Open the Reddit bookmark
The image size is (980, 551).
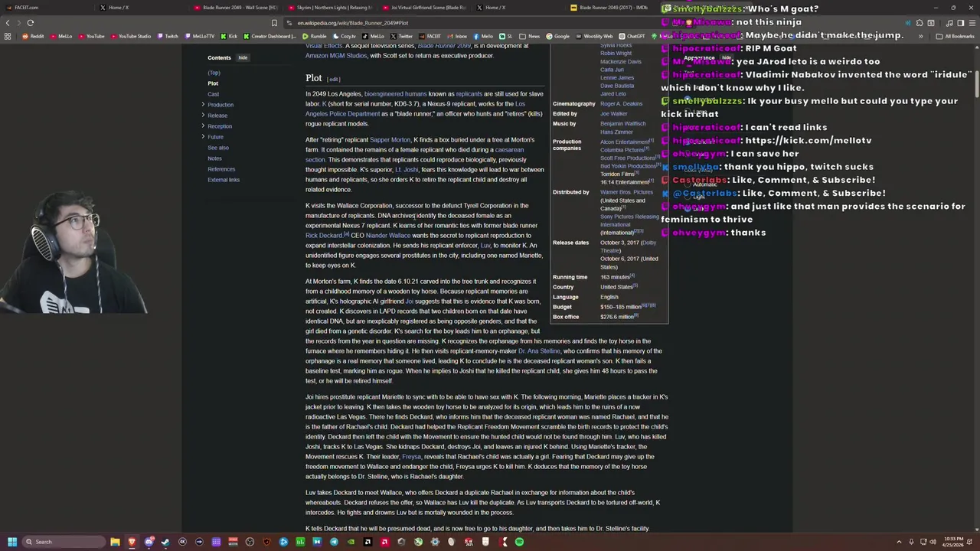click(32, 36)
